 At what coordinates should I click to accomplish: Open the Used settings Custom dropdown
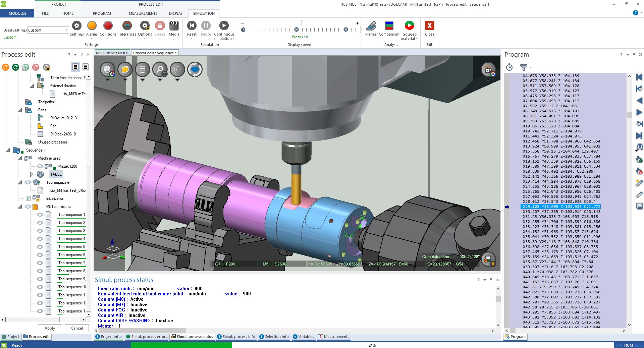click(66, 30)
